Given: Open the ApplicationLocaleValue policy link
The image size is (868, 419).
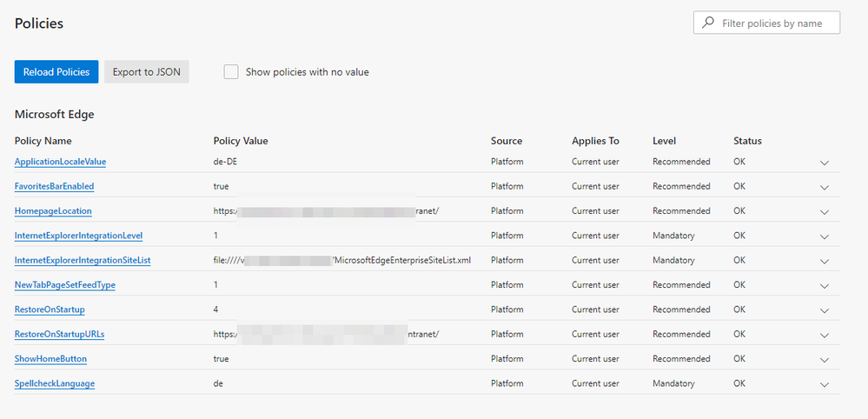Looking at the screenshot, I should point(60,162).
